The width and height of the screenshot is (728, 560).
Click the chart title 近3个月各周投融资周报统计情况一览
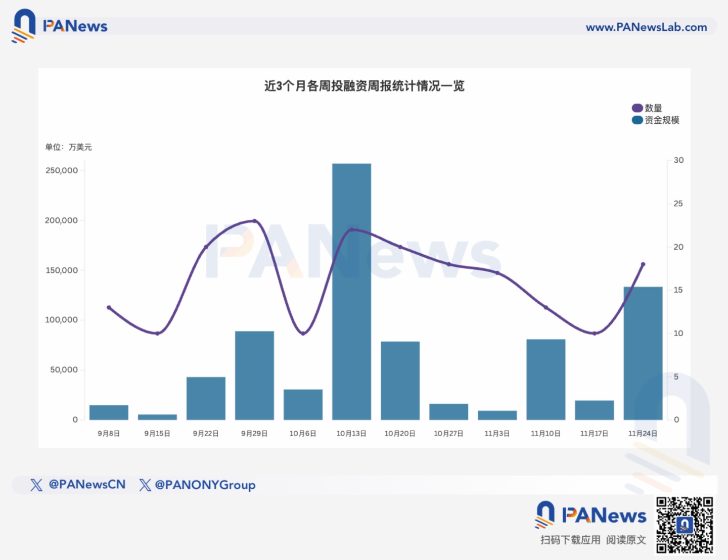coord(364,86)
